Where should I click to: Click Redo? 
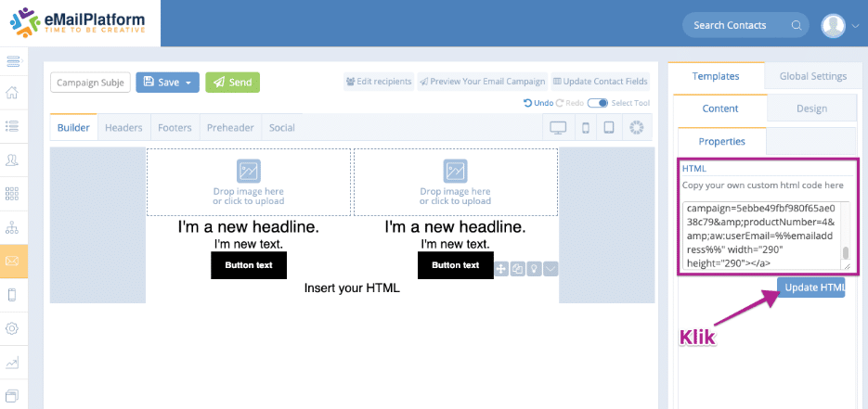pyautogui.click(x=569, y=103)
